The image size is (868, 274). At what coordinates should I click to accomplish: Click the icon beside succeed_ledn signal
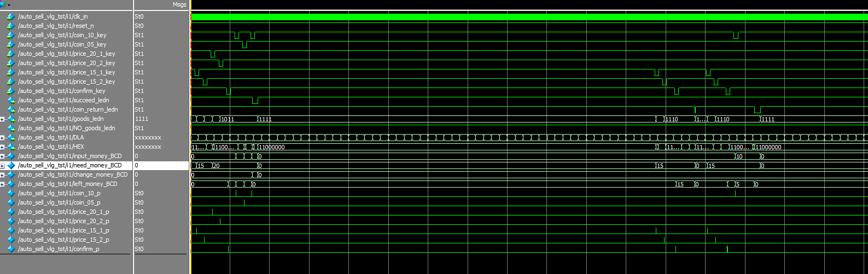tap(11, 100)
